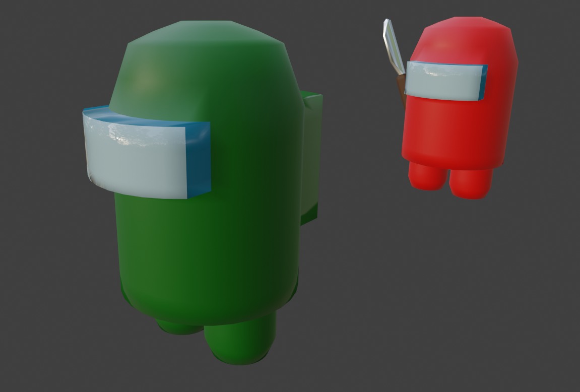Select the green crewmate's visor
Screen dimensions: 580x392
pyautogui.click(x=147, y=152)
